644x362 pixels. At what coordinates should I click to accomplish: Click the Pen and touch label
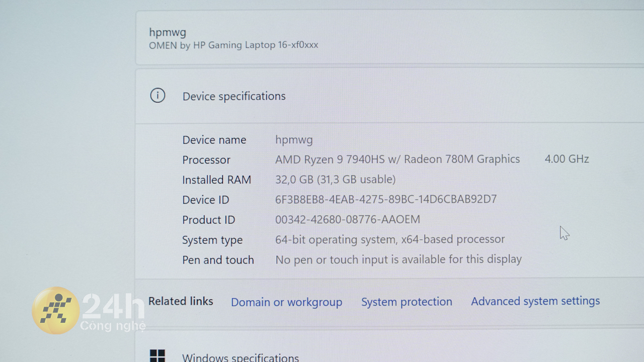218,260
